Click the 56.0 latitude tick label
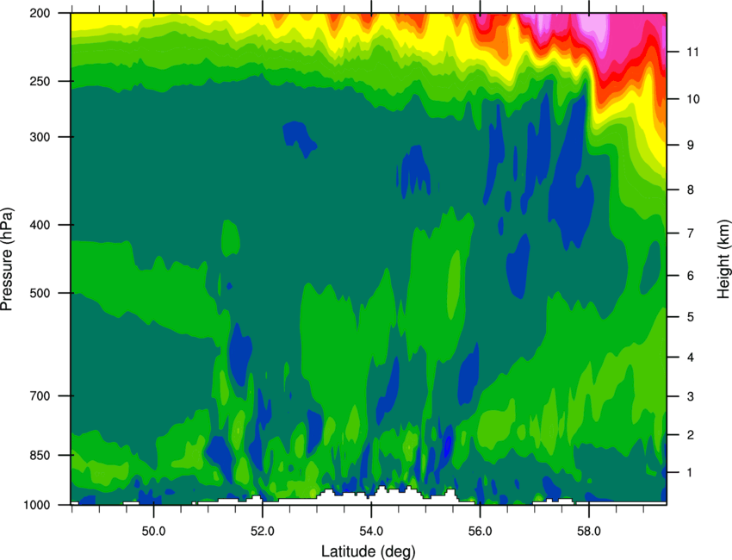Screen dimensions: 732x560 [481, 531]
